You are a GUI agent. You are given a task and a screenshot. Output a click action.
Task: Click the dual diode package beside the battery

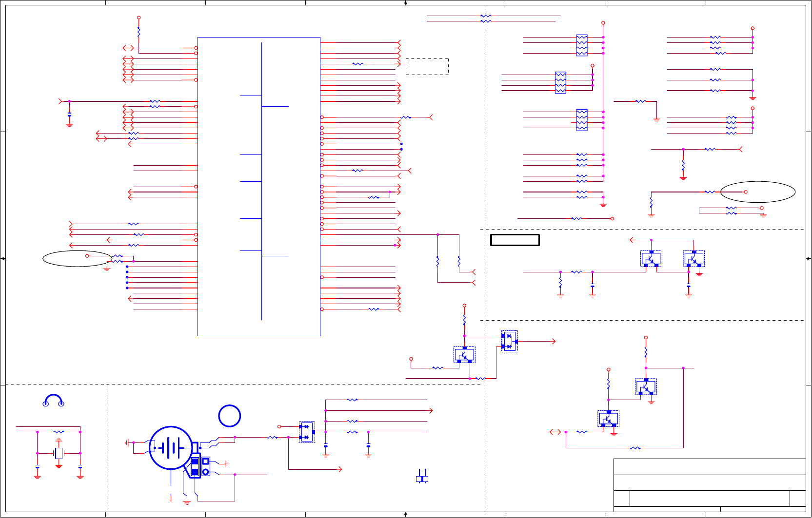[307, 432]
